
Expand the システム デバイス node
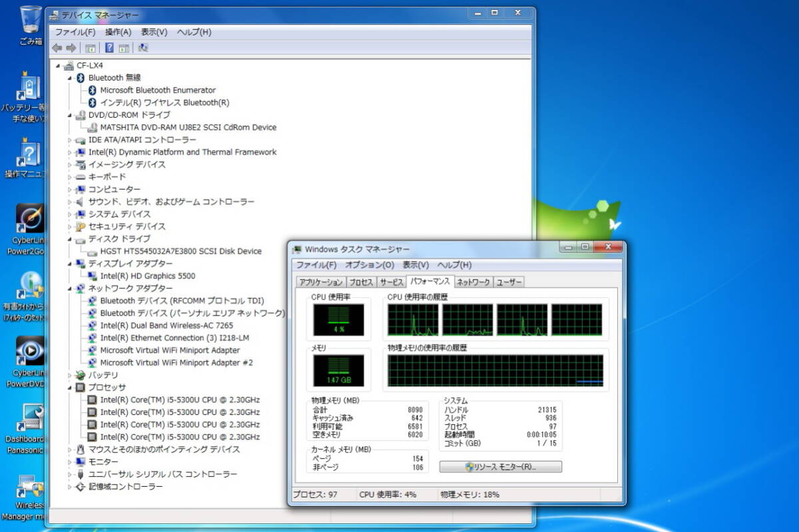pos(70,214)
